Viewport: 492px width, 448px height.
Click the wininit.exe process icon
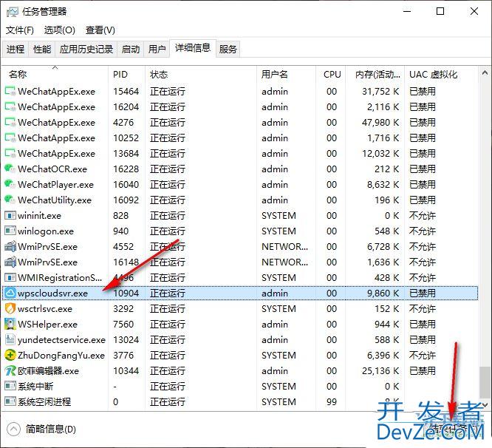pyautogui.click(x=10, y=215)
